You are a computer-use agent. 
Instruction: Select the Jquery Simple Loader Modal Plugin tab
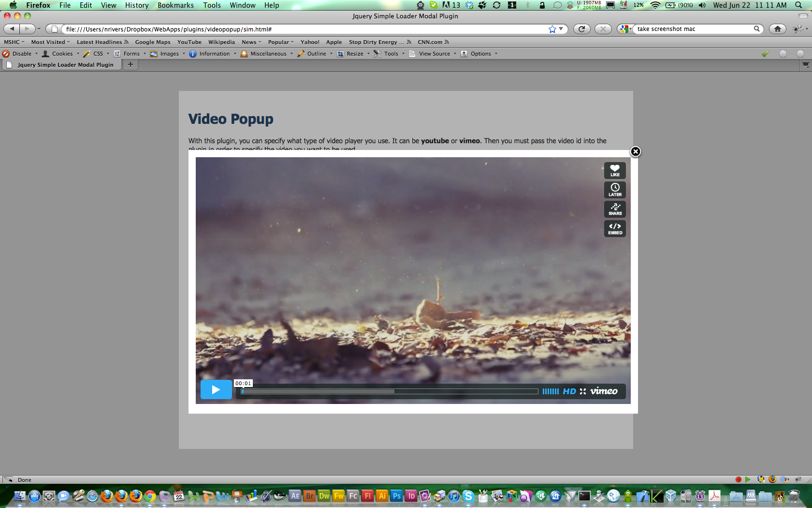(x=61, y=64)
